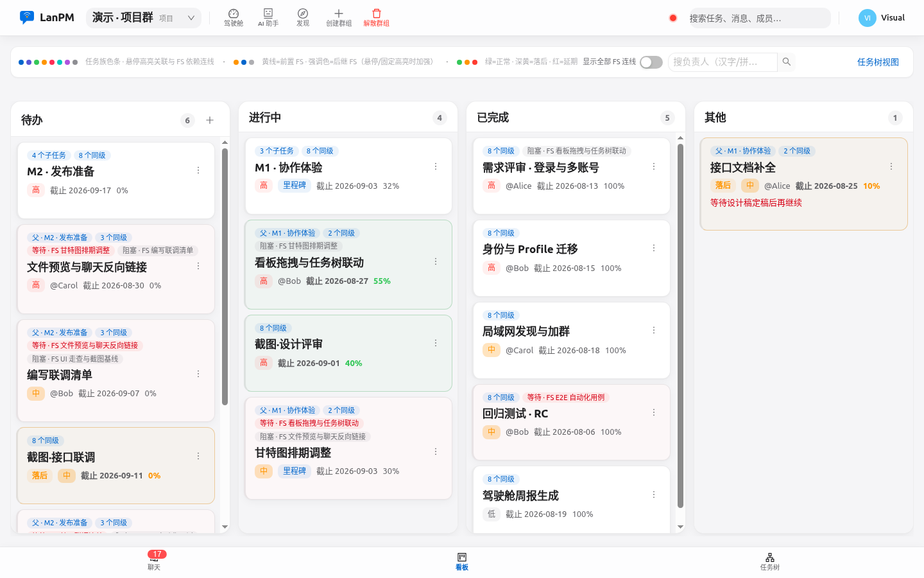Click the 已完成 count badge 5

point(667,118)
